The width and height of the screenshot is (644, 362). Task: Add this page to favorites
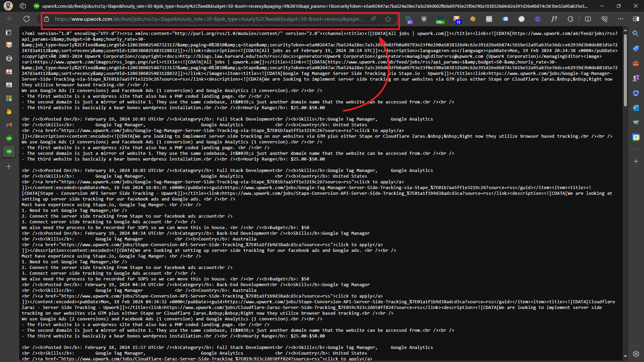click(x=388, y=19)
